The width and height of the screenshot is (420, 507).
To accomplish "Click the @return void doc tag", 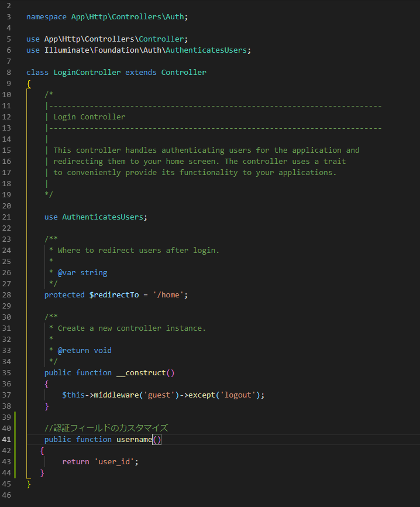I will click(85, 350).
